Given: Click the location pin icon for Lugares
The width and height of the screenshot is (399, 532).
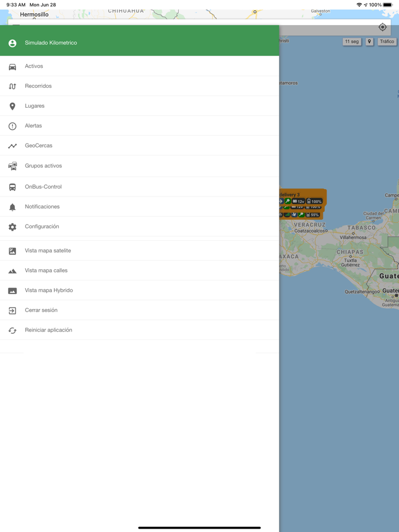Looking at the screenshot, I should click(12, 106).
